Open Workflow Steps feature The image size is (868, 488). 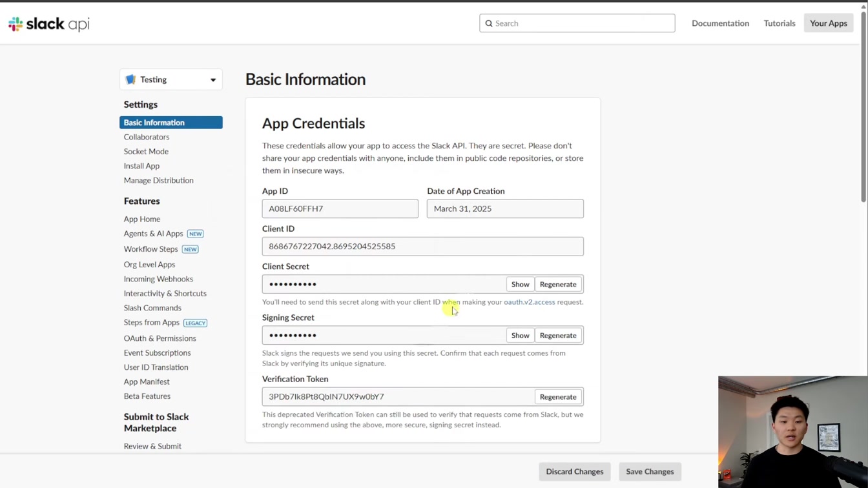150,249
